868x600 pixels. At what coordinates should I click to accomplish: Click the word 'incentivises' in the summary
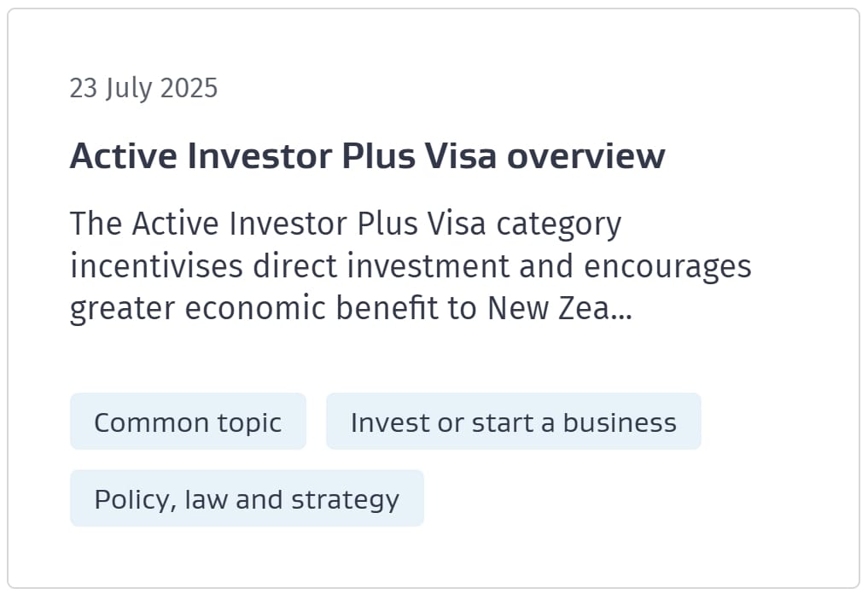click(x=156, y=266)
